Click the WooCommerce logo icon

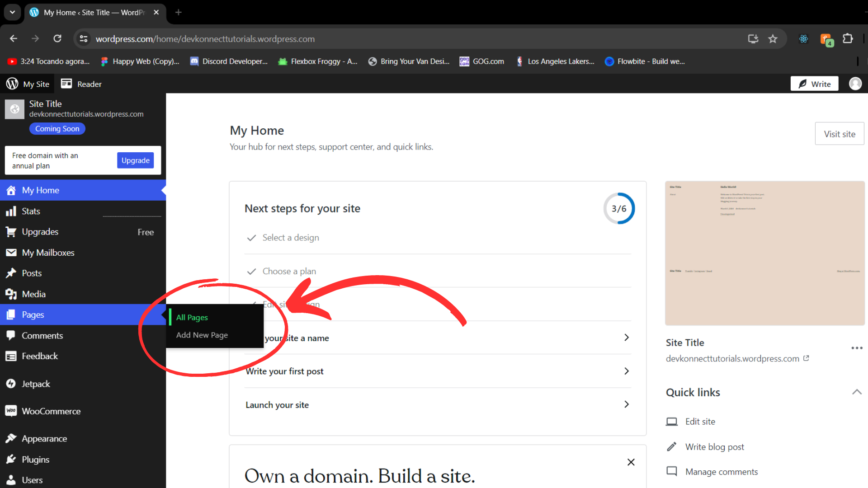[11, 411]
